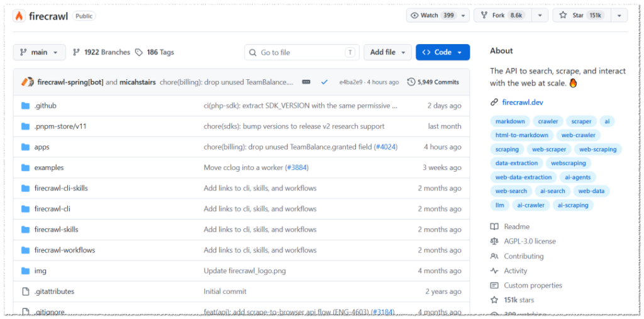The width and height of the screenshot is (644, 319).
Task: Open the blue Code dropdown button
Action: coord(443,52)
